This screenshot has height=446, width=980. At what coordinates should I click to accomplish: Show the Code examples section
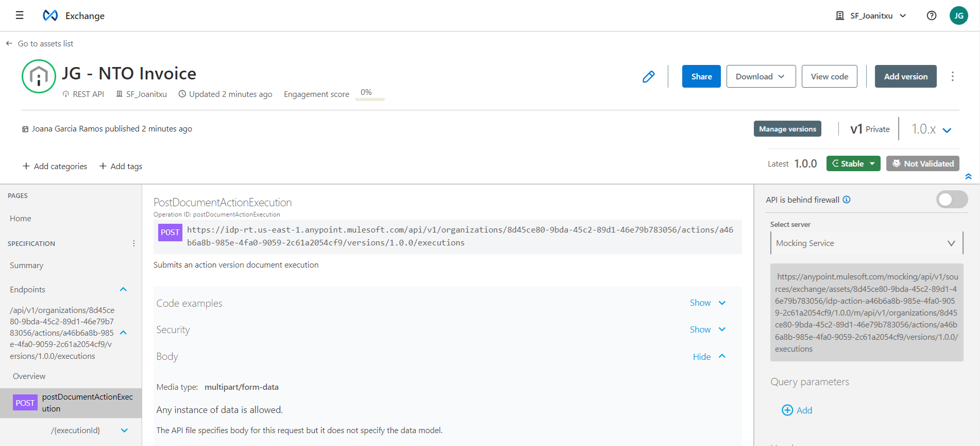coord(707,303)
